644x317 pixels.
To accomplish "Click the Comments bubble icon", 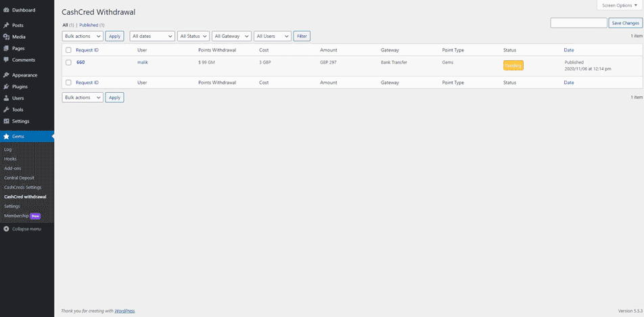I will click(x=6, y=60).
